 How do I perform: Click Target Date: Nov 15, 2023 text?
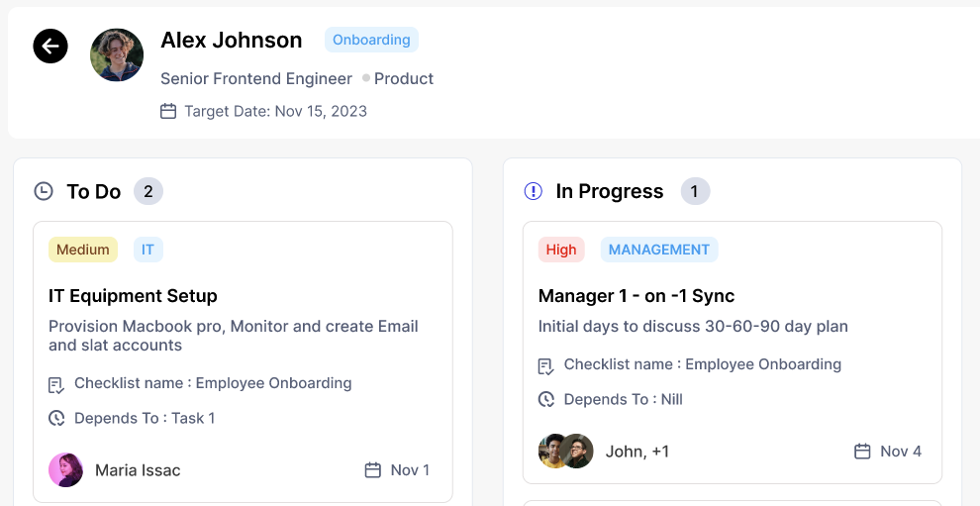tap(275, 111)
